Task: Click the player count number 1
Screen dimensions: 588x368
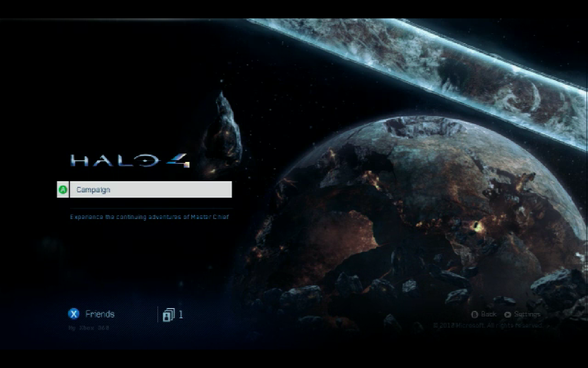Action: click(x=181, y=314)
